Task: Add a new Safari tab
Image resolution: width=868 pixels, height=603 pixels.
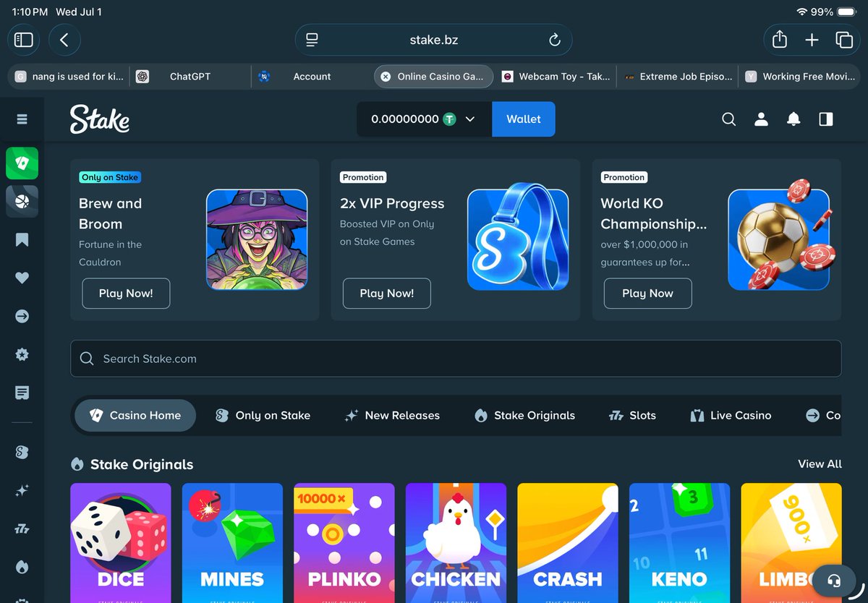Action: 812,40
